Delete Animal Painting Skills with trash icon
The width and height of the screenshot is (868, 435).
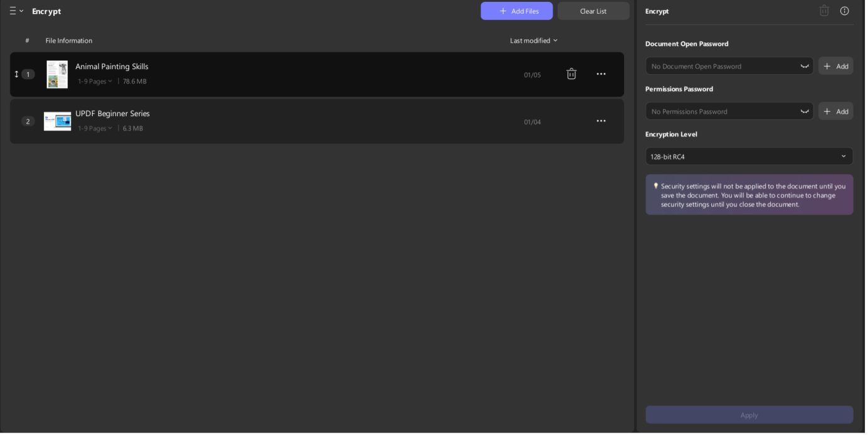coord(571,74)
